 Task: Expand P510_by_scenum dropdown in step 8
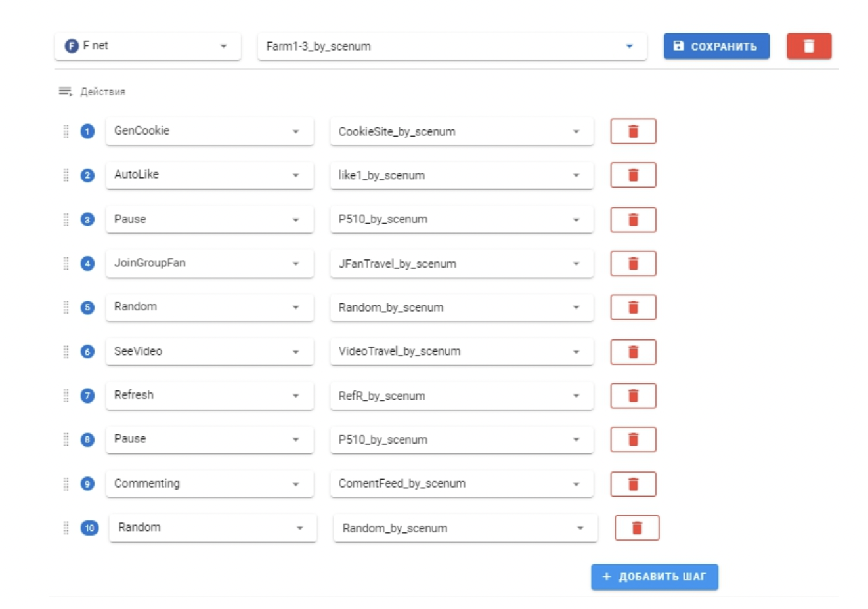tap(462, 440)
